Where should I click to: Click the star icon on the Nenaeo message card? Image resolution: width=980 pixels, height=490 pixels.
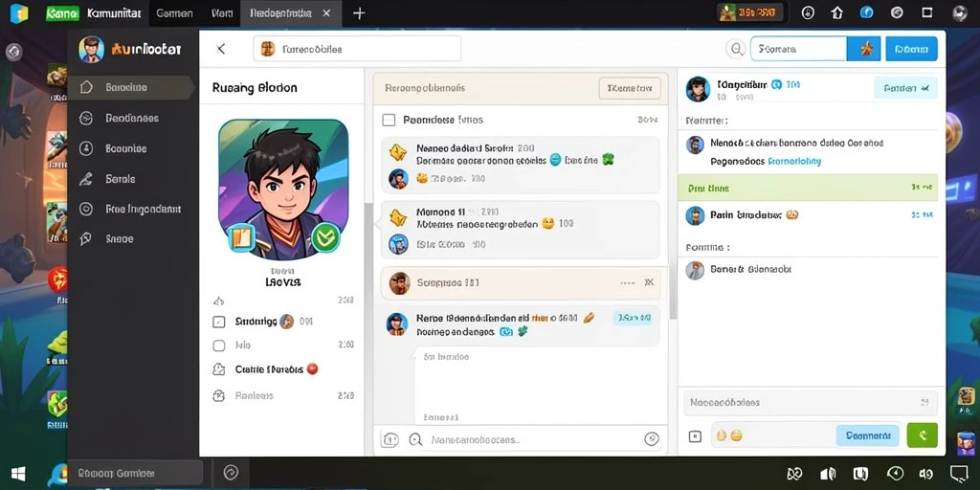pyautogui.click(x=398, y=152)
